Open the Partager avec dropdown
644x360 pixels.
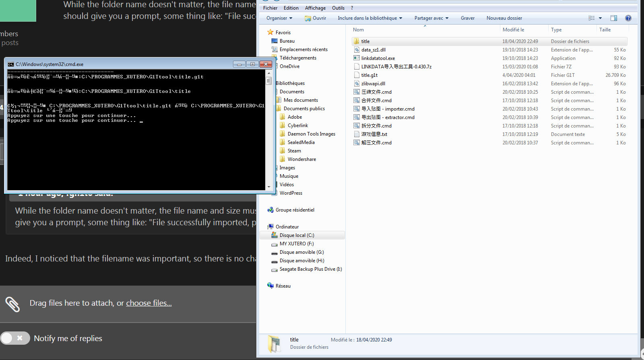coord(431,18)
